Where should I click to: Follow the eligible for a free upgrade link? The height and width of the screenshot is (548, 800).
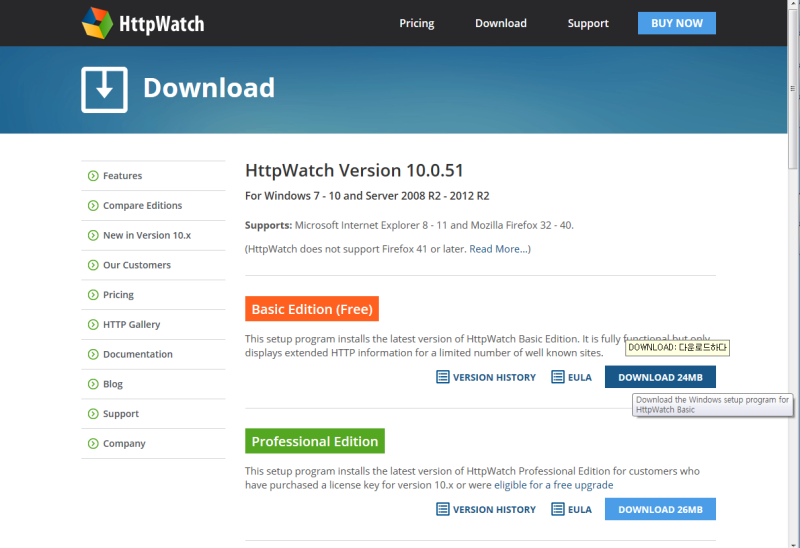pyautogui.click(x=554, y=485)
